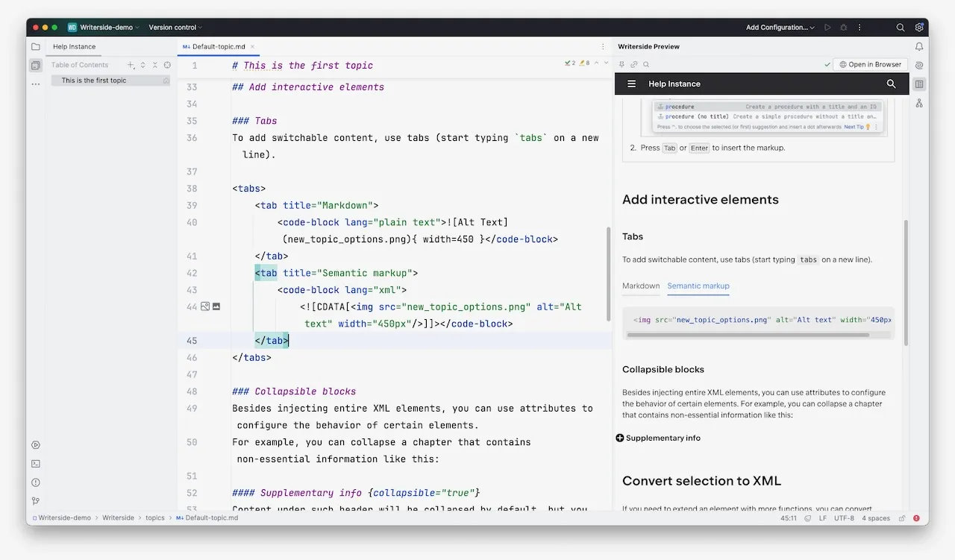This screenshot has width=955, height=560.
Task: Go to previous highlighted problem arrow
Action: [596, 64]
